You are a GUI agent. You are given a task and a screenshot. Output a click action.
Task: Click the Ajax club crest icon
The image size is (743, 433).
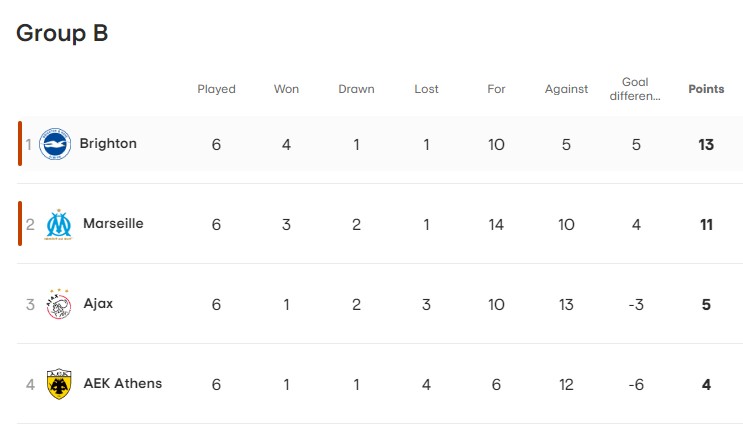(x=59, y=304)
